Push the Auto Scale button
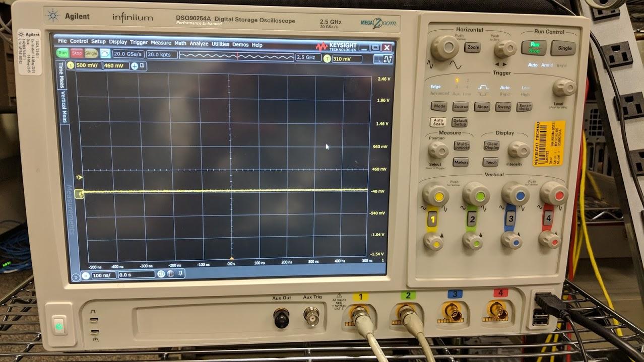The height and width of the screenshot is (362, 644). click(438, 122)
